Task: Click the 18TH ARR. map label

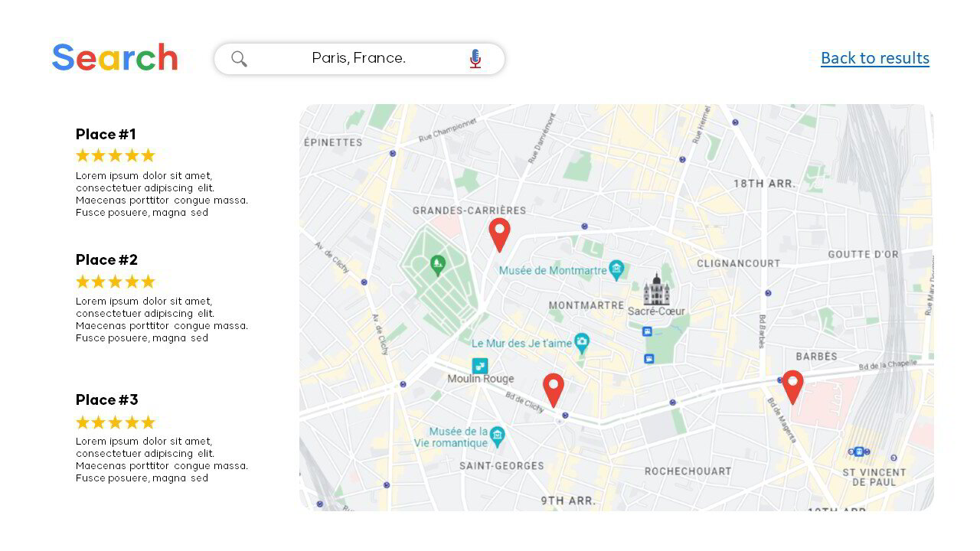Action: coord(764,184)
